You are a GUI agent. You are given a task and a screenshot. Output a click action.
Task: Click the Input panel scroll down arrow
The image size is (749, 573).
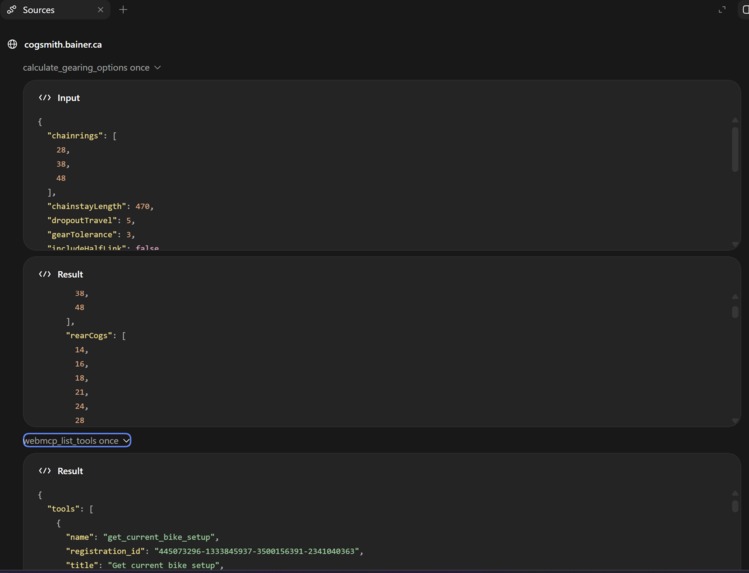(x=735, y=244)
